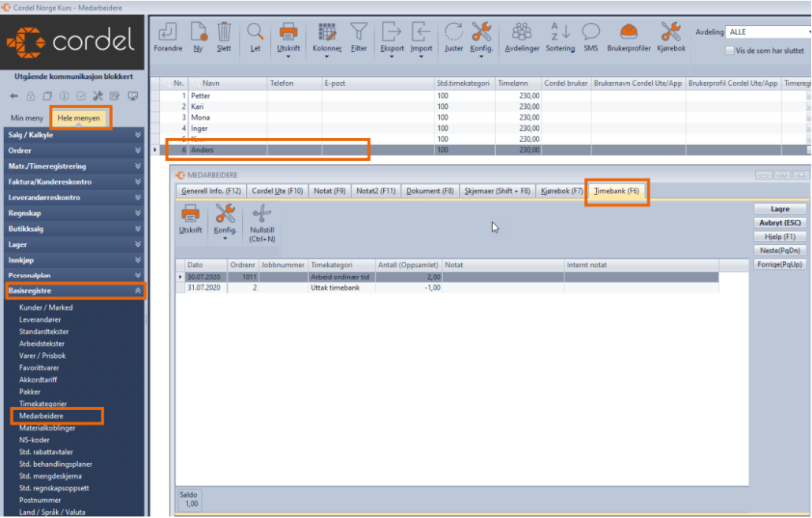The image size is (812, 518).
Task: Open the Kolonner column settings icon
Action: 326,32
